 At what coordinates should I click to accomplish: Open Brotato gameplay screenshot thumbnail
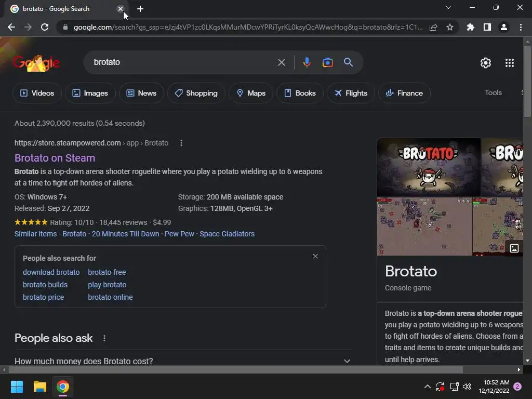[x=424, y=227]
